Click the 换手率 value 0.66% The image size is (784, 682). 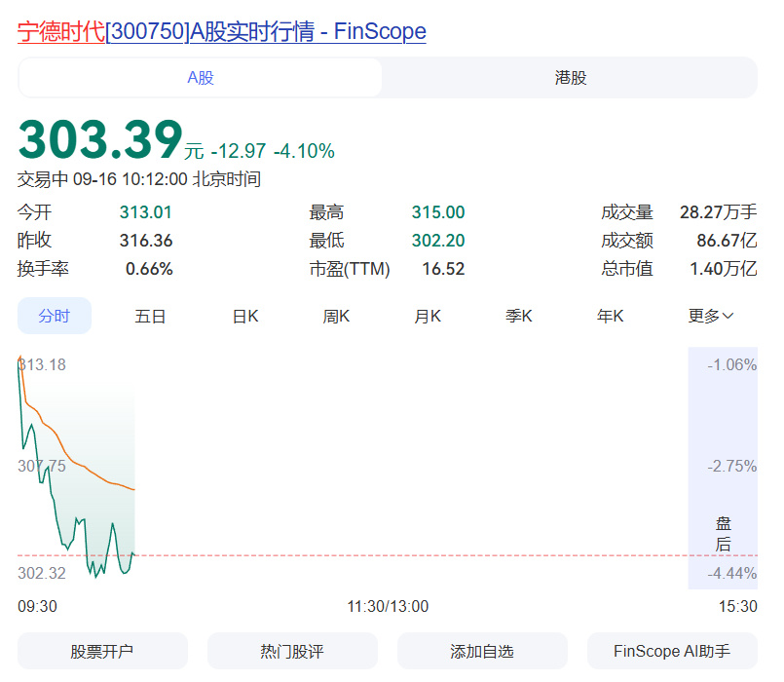pyautogui.click(x=149, y=269)
